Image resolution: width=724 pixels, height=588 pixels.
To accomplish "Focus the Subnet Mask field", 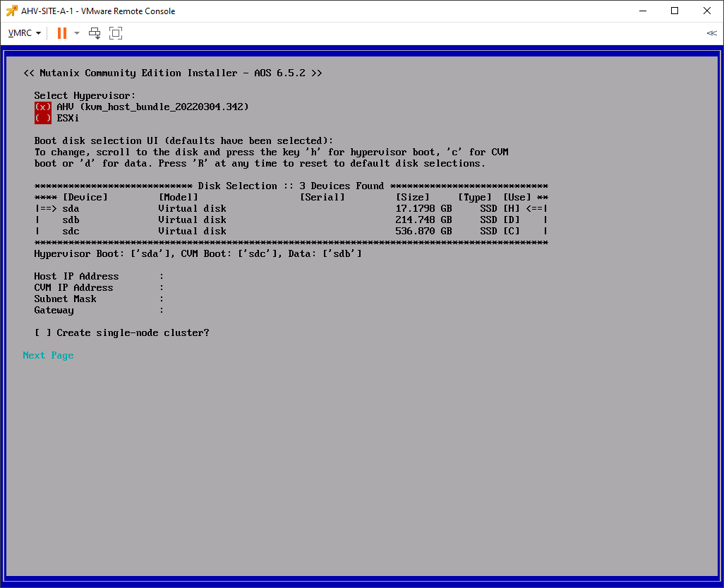I will [99, 299].
